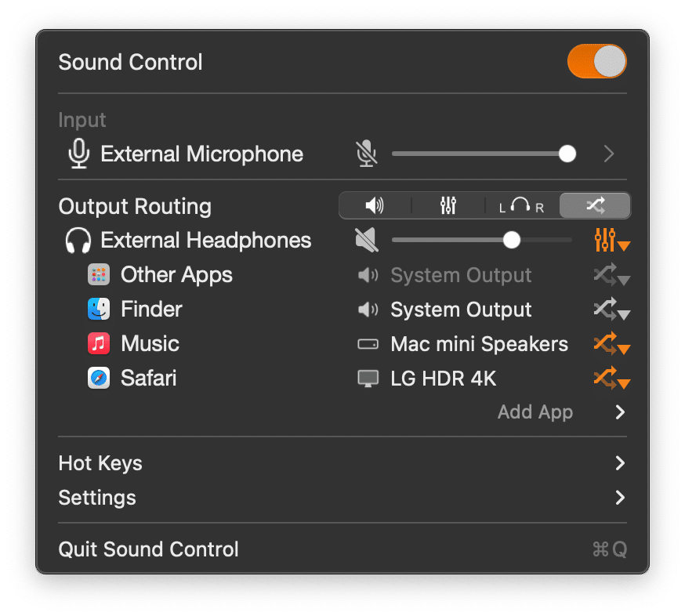Select the shuffle routing tab
The image size is (685, 616).
595,205
